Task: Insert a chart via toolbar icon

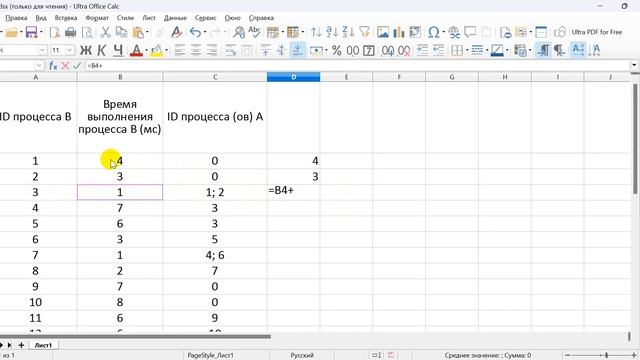Action: (x=399, y=32)
